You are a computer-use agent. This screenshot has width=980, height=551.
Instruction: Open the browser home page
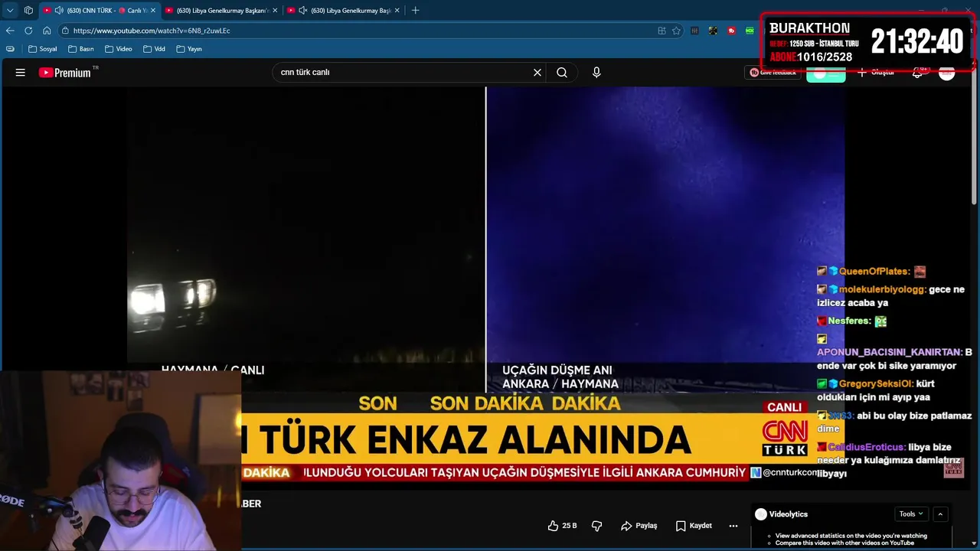coord(47,31)
